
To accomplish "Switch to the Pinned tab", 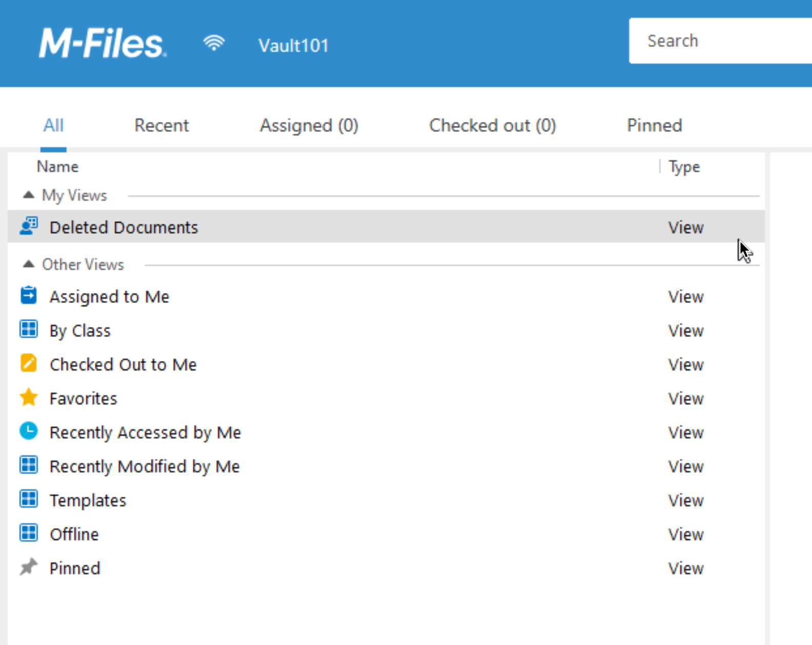I will coord(655,126).
